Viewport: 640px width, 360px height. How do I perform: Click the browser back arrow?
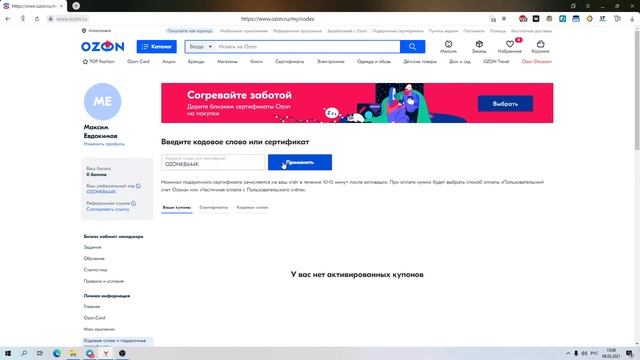click(x=8, y=19)
